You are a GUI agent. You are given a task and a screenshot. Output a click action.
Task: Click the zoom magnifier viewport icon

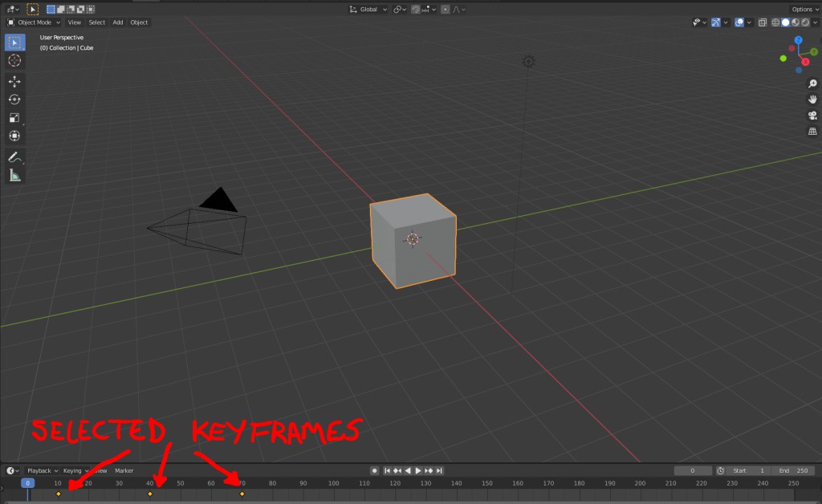point(812,83)
